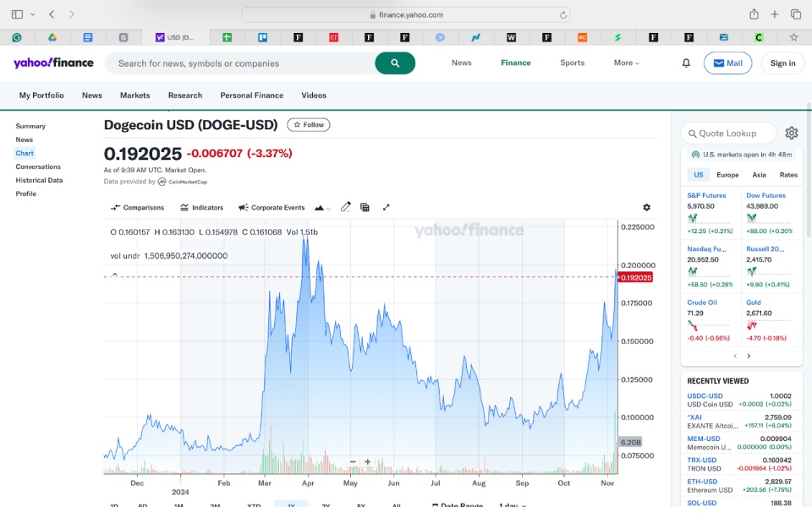Viewport: 812px width, 518px height.
Task: Open 1 day interval dropdown
Action: [513, 505]
